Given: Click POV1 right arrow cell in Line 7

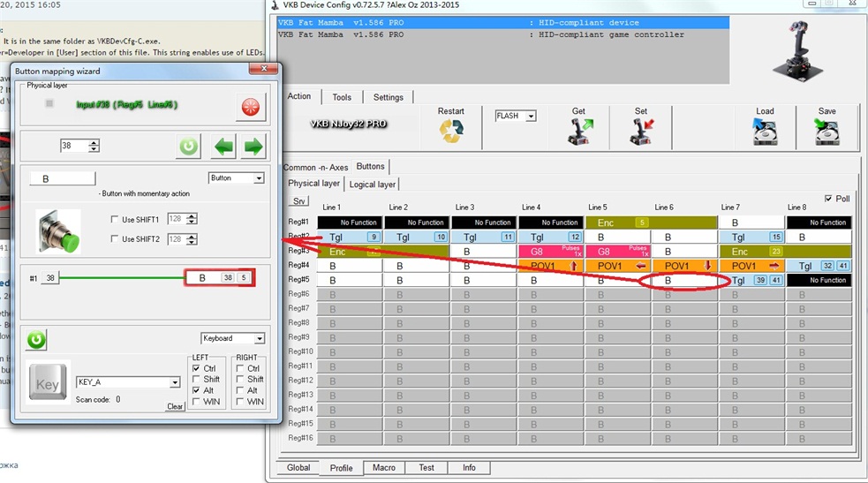Looking at the screenshot, I should click(x=751, y=266).
